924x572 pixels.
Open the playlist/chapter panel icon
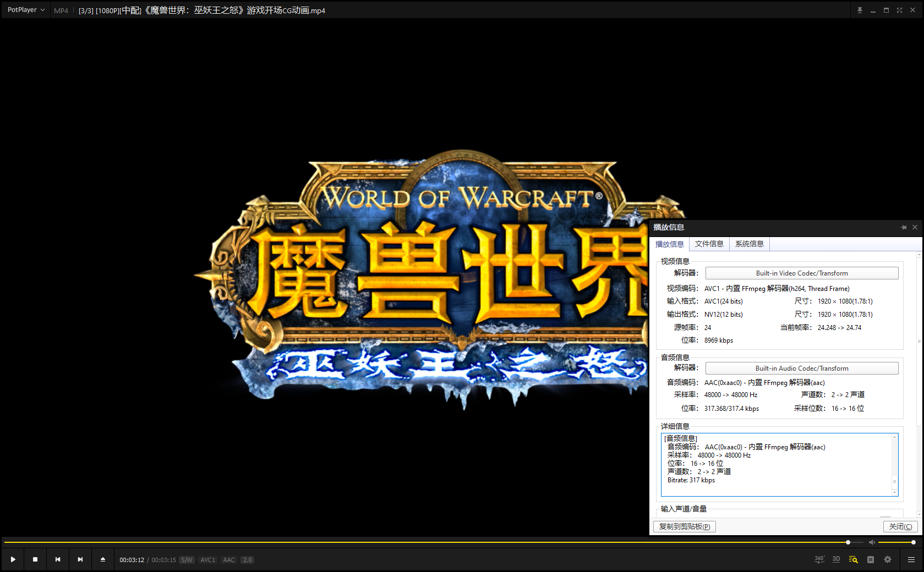point(871,559)
